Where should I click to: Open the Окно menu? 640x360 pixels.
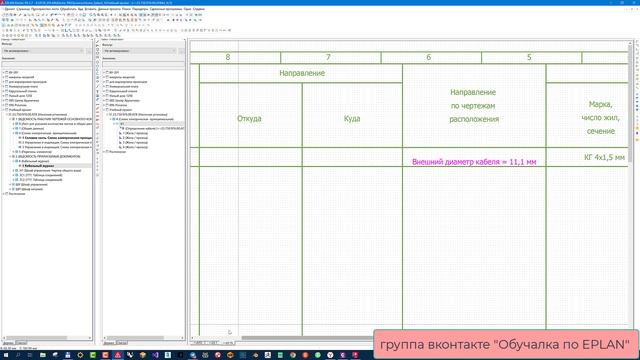click(186, 9)
